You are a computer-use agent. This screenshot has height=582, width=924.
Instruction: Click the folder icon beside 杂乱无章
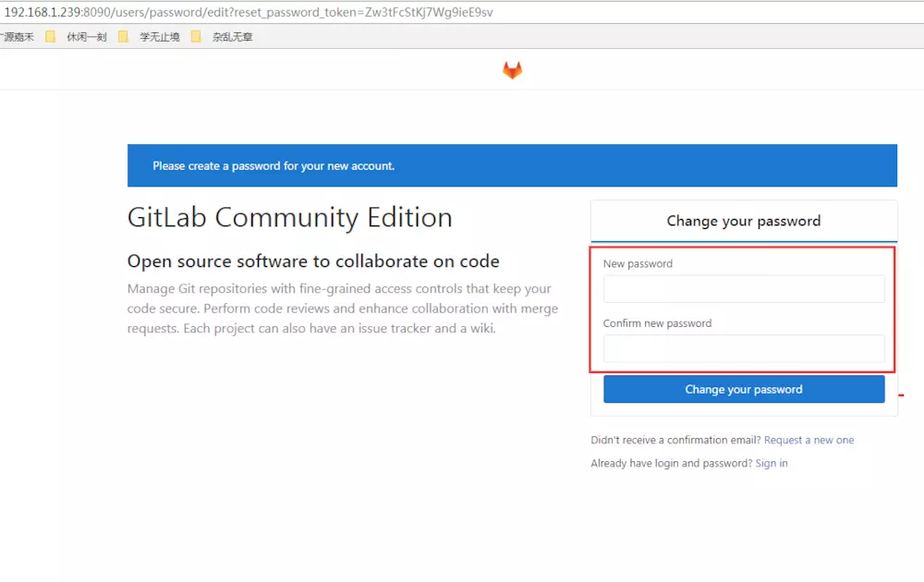pos(196,37)
